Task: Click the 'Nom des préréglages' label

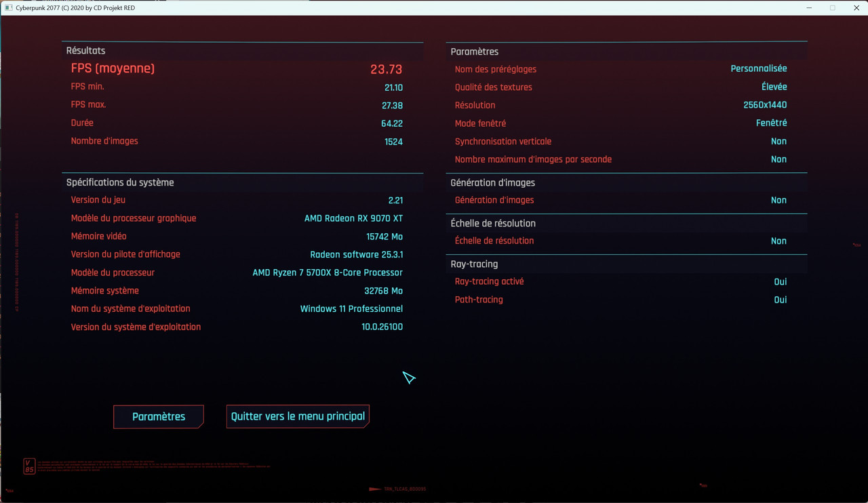Action: tap(496, 69)
